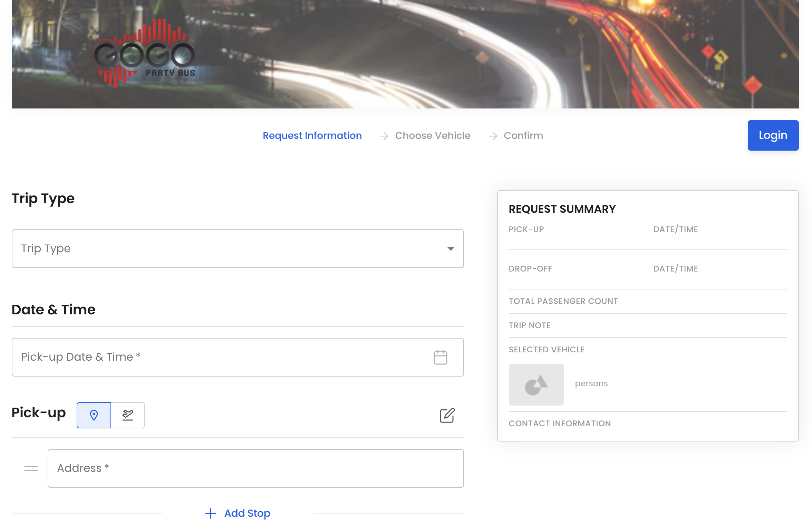The height and width of the screenshot is (532, 812).
Task: Switch pick-up to airport flight mode
Action: (x=128, y=415)
